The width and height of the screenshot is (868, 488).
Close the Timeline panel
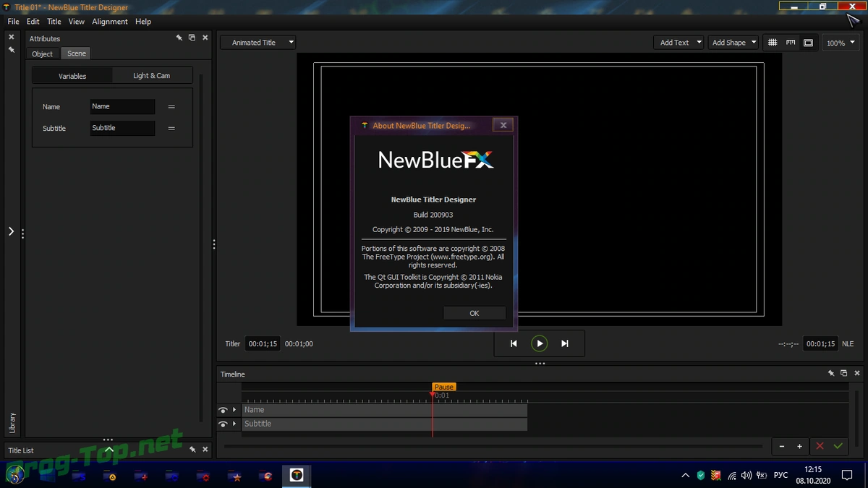tap(857, 374)
